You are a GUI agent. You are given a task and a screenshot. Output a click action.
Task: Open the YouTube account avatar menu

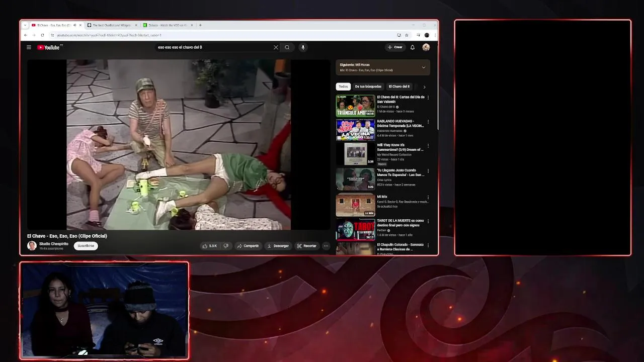coord(426,47)
